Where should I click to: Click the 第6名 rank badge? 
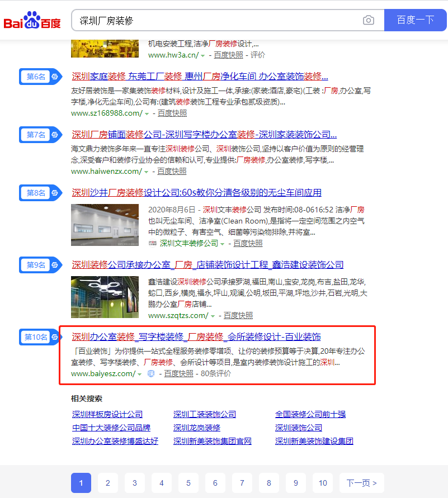click(x=40, y=77)
